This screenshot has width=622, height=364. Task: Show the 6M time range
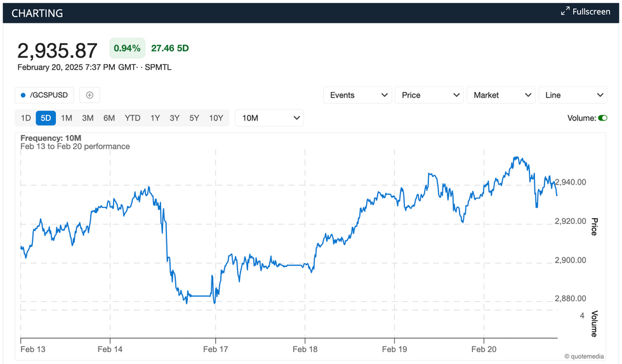click(109, 118)
